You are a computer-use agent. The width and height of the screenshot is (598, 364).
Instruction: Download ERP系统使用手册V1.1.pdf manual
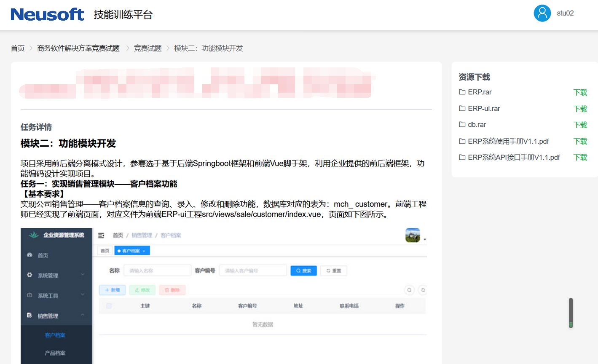click(x=580, y=141)
